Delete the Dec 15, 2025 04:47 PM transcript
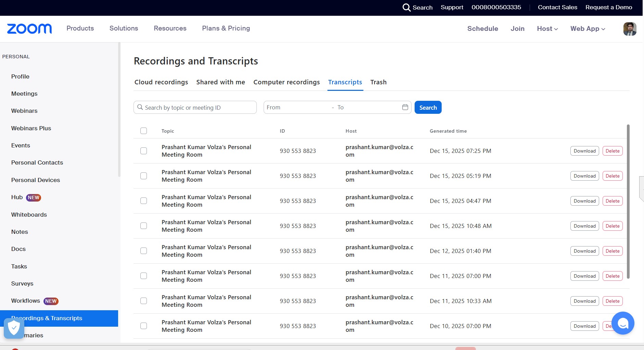644x350 pixels. (613, 201)
